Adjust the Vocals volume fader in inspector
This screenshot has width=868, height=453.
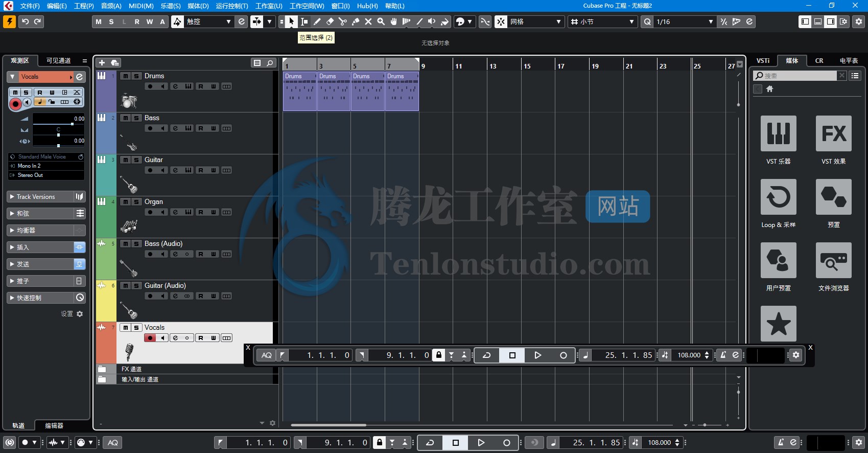point(72,124)
